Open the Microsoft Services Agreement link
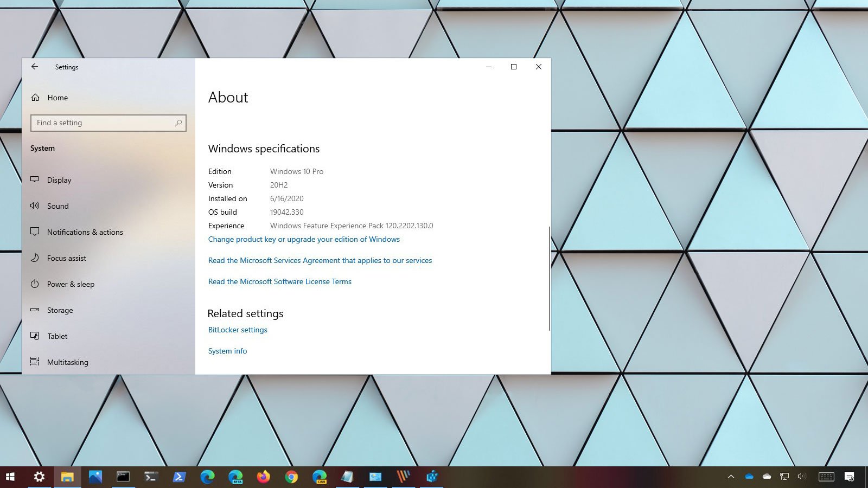Viewport: 868px width, 488px height. pyautogui.click(x=320, y=260)
